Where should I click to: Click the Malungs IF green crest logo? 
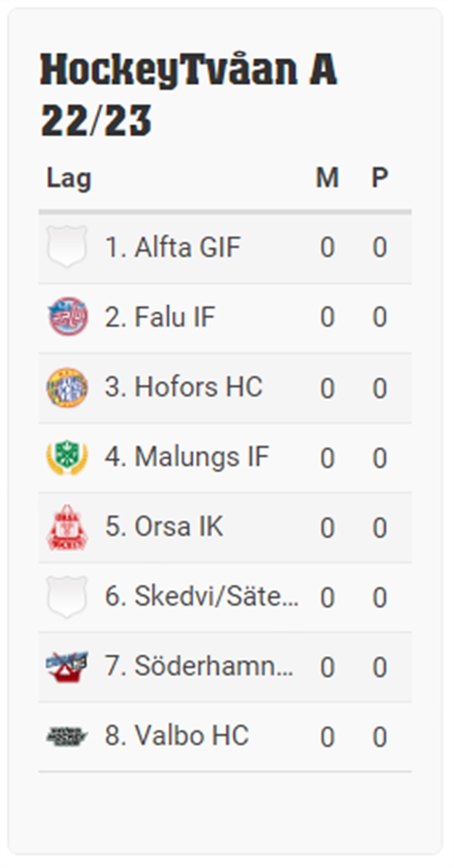click(67, 457)
